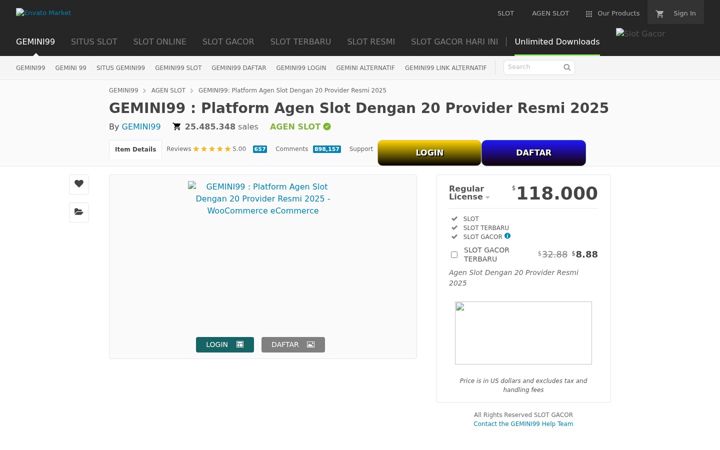Expand the Regular License dropdown
720x450 pixels.
point(469,192)
